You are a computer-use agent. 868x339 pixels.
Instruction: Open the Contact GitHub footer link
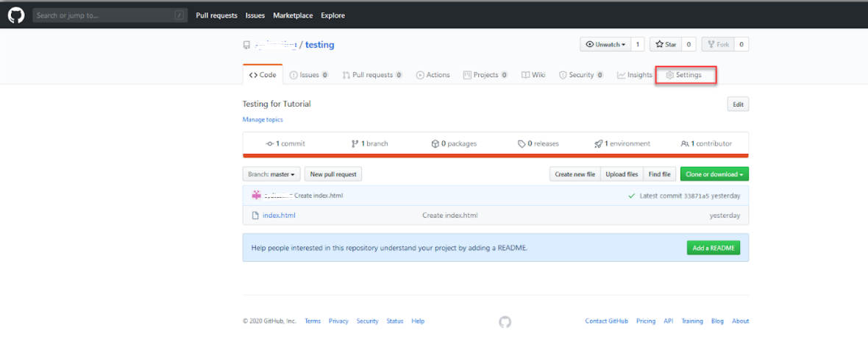point(607,321)
